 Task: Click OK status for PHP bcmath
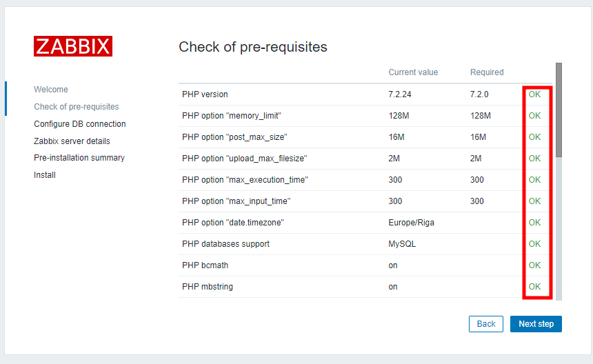(534, 265)
